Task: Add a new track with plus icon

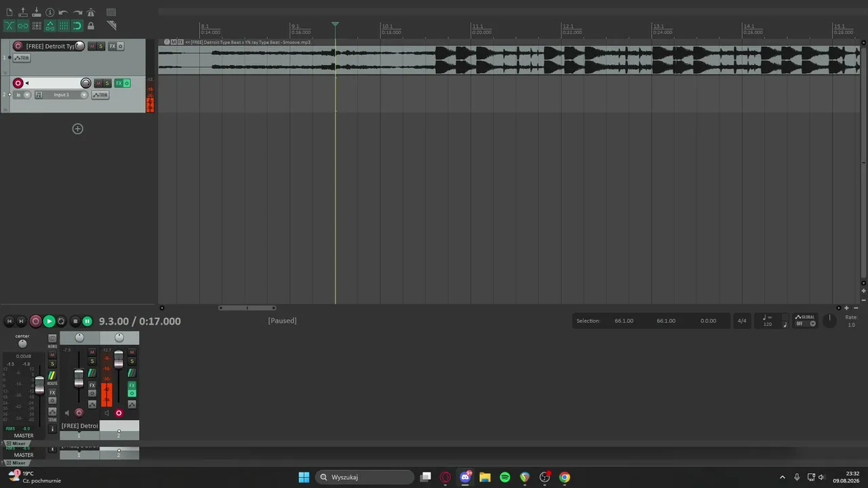Action: point(77,129)
